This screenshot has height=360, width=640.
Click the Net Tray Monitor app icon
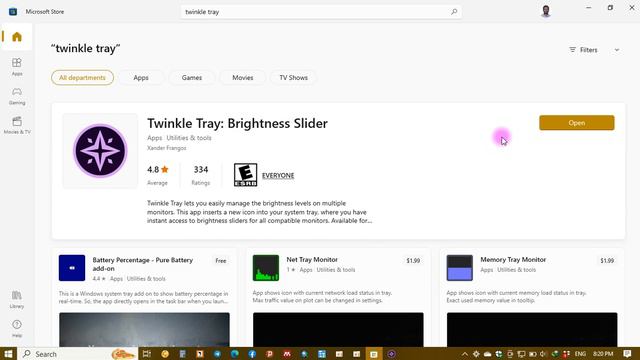266,268
